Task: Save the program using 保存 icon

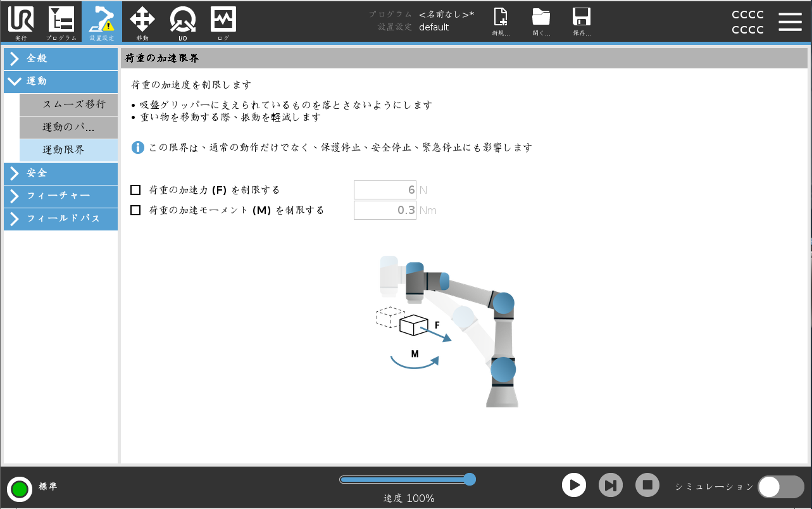Action: coord(580,22)
